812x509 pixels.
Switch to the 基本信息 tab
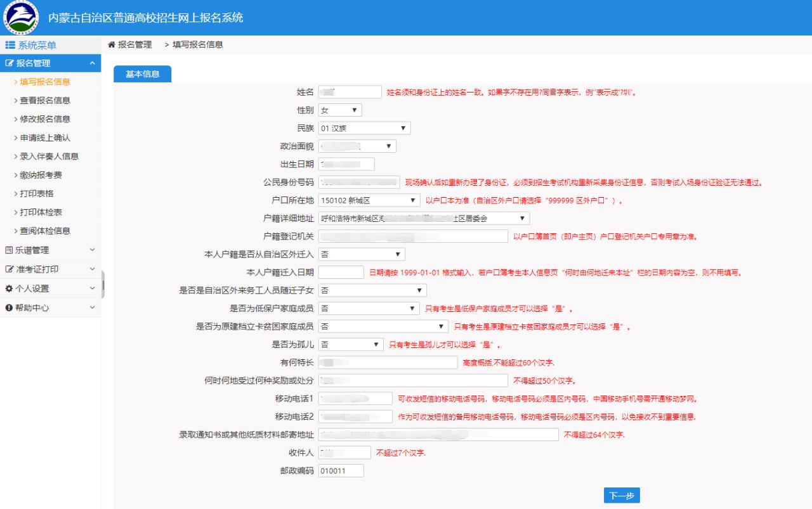tap(142, 74)
